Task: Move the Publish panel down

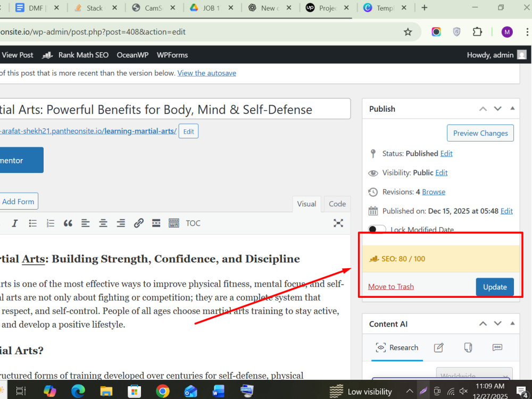Action: 497,109
